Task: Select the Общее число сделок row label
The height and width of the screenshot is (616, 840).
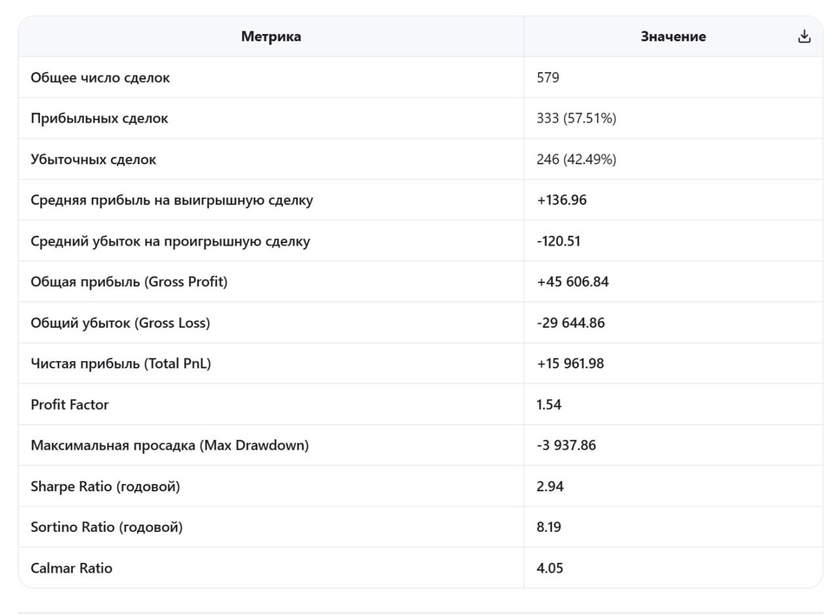Action: (x=100, y=78)
